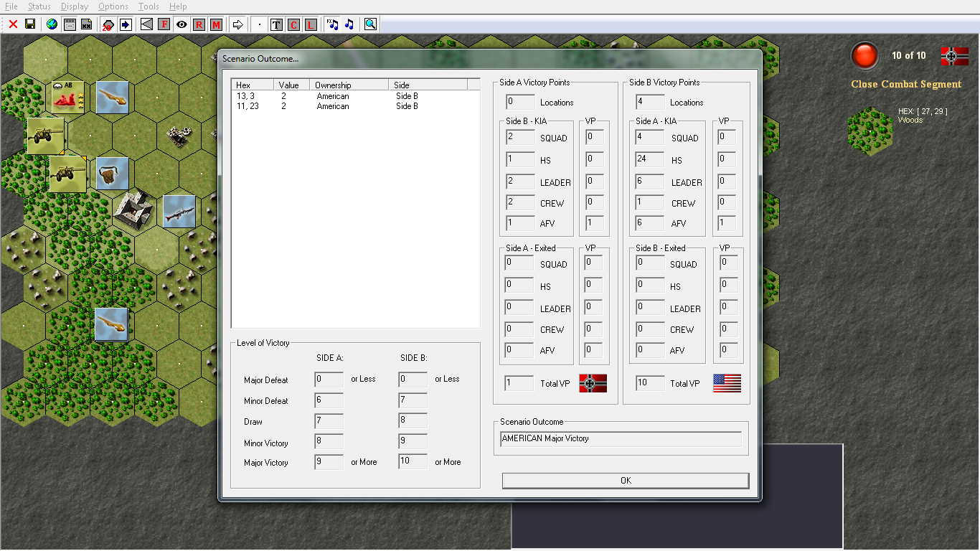
Task: Click the hex icon with red 20
Action: click(x=108, y=24)
